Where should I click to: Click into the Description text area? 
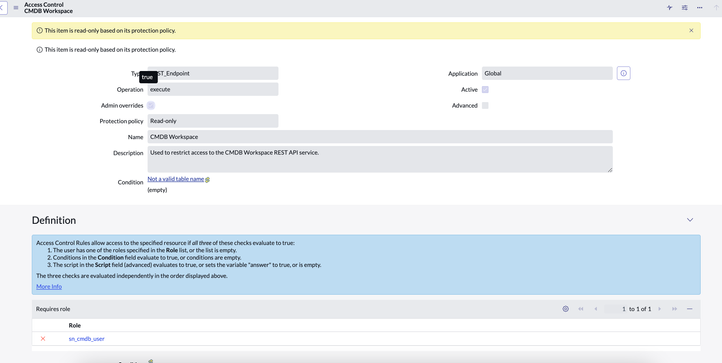point(380,159)
